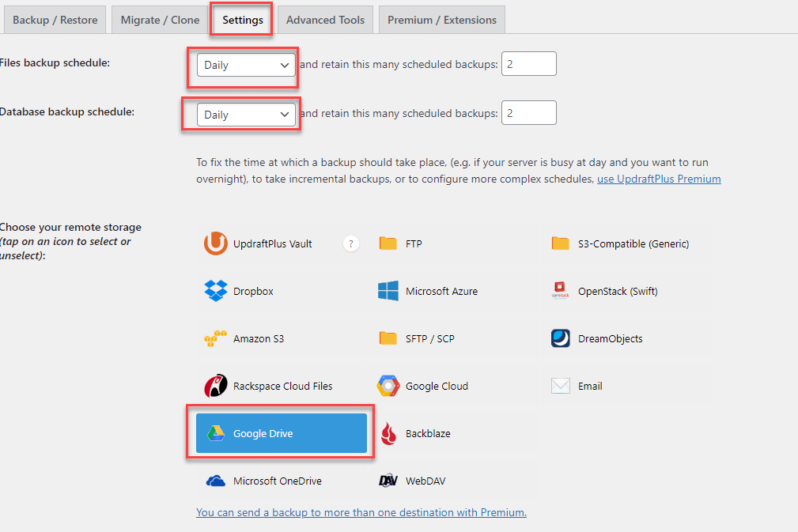
Task: Select Rackspace Cloud Files icon
Action: pyautogui.click(x=216, y=386)
